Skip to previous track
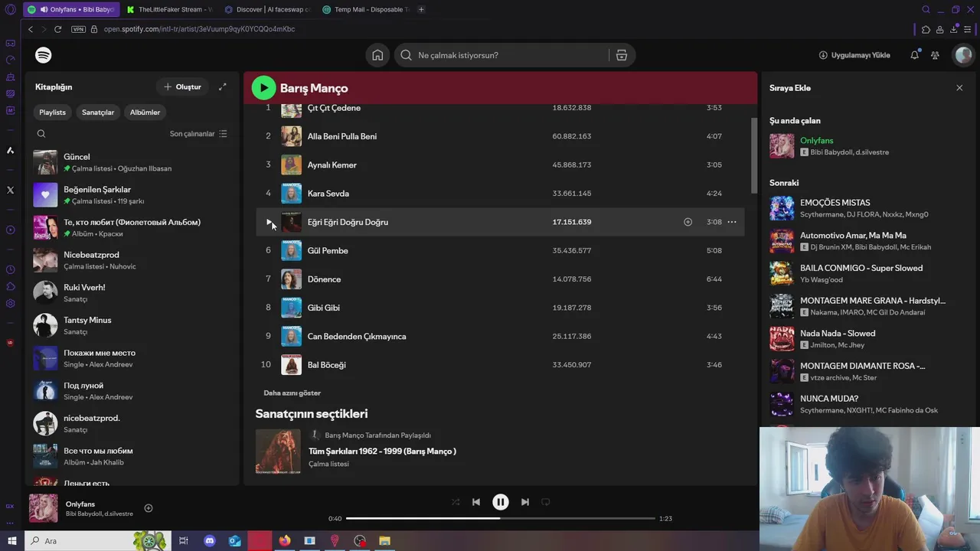The image size is (980, 551). click(x=476, y=502)
